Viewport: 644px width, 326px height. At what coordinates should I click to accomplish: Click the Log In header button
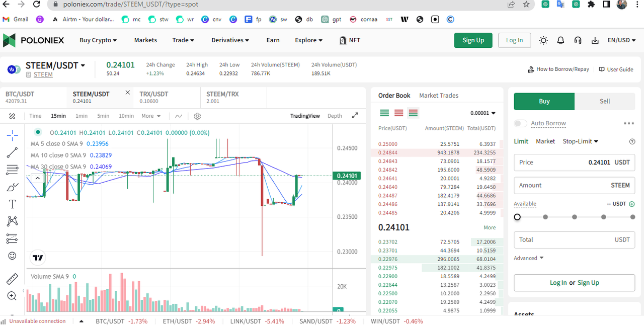pos(514,40)
